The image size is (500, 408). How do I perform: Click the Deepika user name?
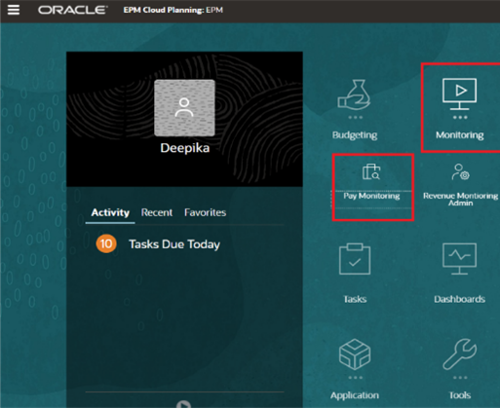[x=185, y=148]
